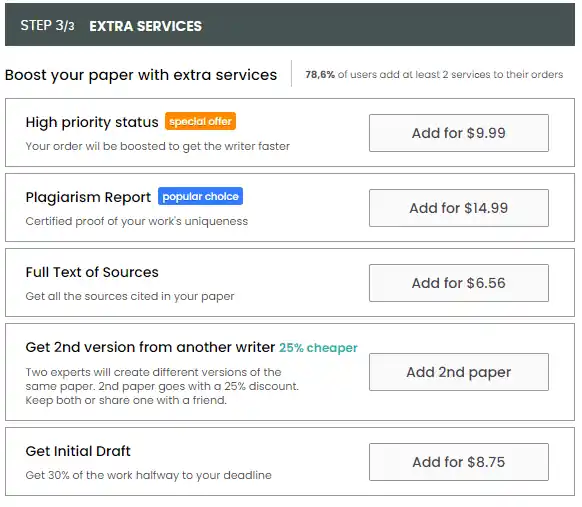Click 'Your order wil be boosted' description
This screenshot has width=582, height=507.
pyautogui.click(x=158, y=146)
